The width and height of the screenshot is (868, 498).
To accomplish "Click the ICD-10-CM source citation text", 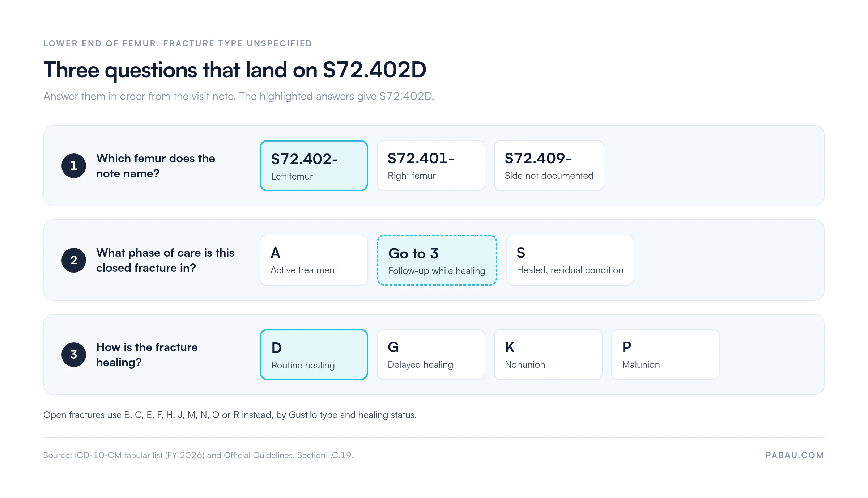I will click(x=199, y=455).
